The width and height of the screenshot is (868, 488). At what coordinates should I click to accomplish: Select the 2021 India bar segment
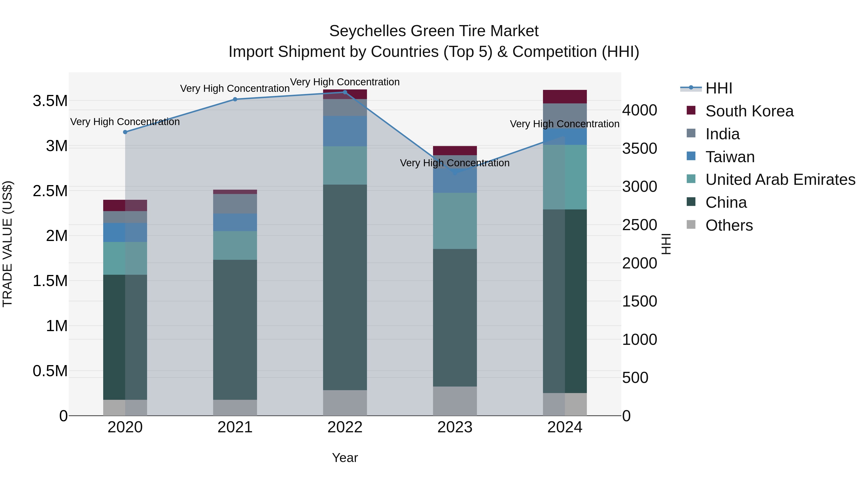(235, 204)
